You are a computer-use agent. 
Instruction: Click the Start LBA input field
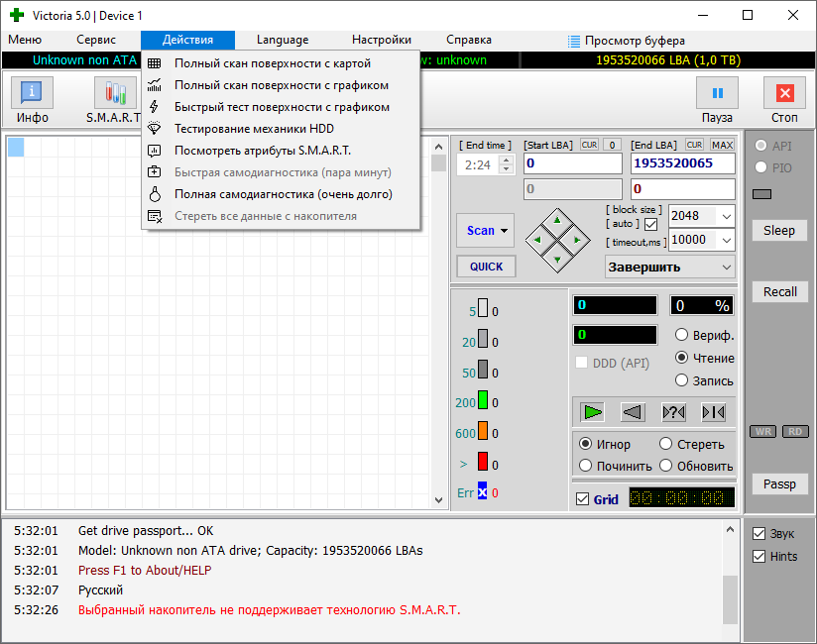(573, 163)
